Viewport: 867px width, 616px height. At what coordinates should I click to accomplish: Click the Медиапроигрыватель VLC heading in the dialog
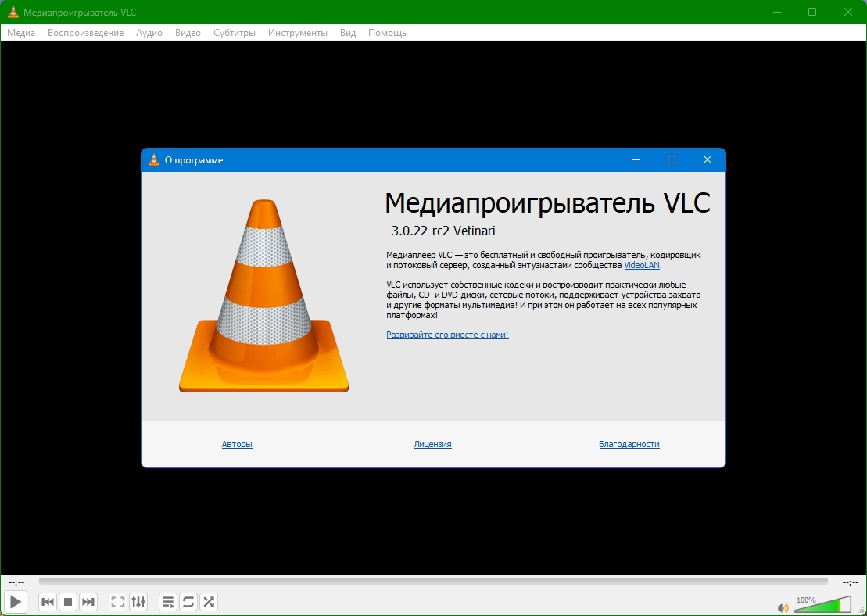pos(547,203)
